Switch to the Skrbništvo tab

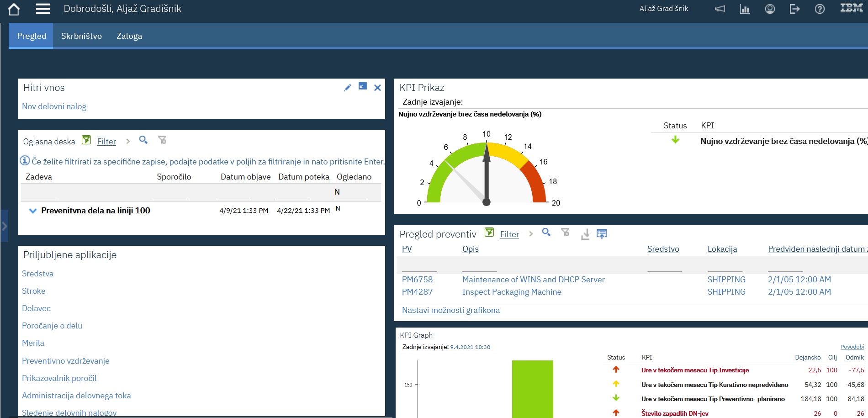81,36
